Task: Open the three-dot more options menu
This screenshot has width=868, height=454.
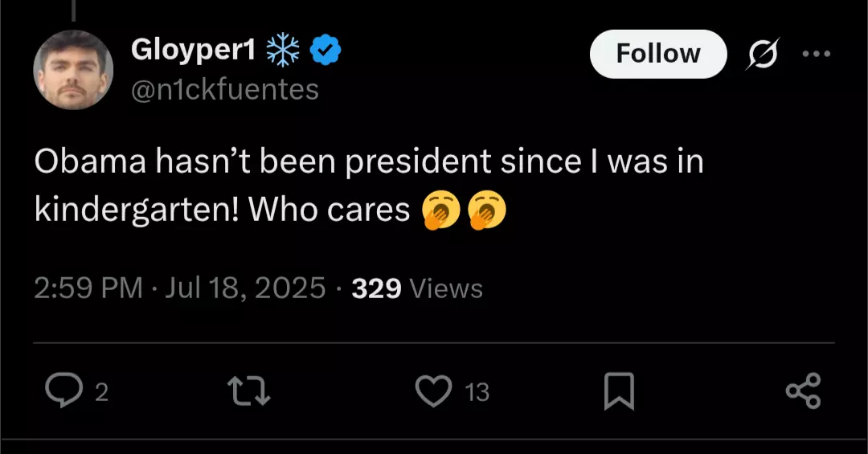Action: point(817,54)
